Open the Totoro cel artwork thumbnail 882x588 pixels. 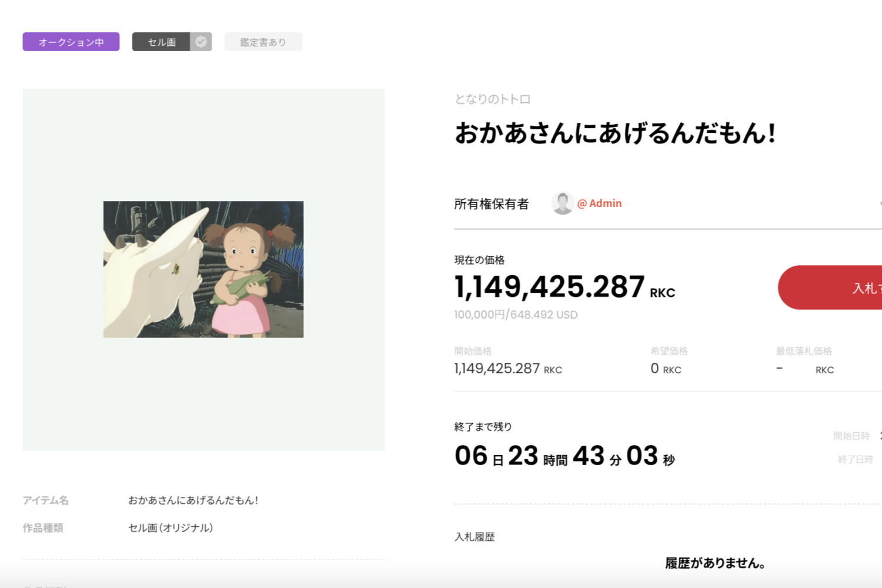(x=203, y=269)
